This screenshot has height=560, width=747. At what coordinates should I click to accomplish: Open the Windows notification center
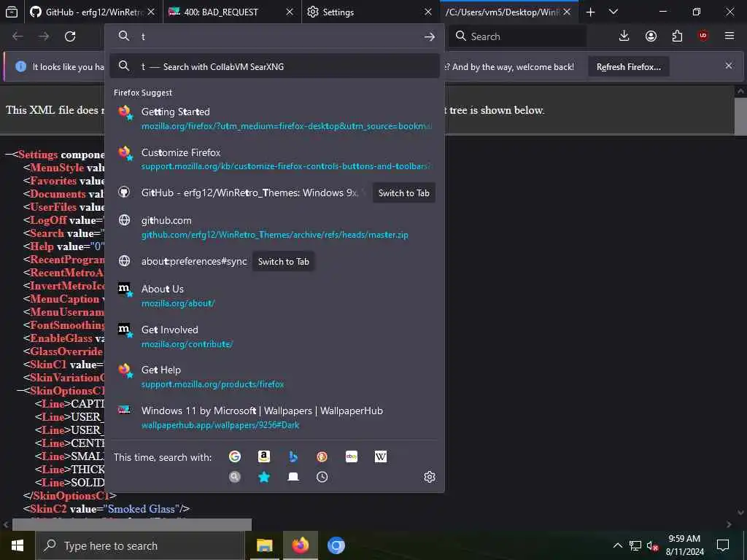[723, 545]
